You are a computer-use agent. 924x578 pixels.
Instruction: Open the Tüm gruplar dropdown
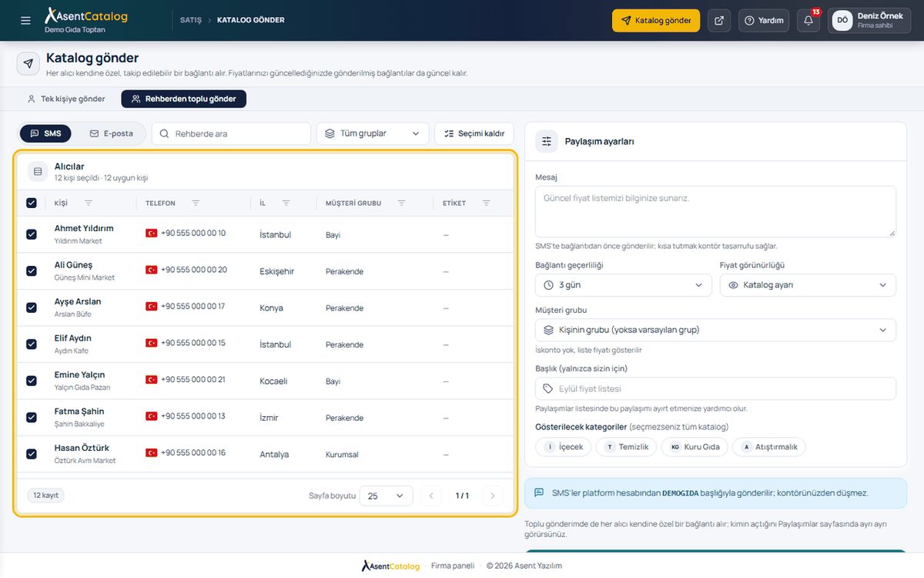pos(373,133)
